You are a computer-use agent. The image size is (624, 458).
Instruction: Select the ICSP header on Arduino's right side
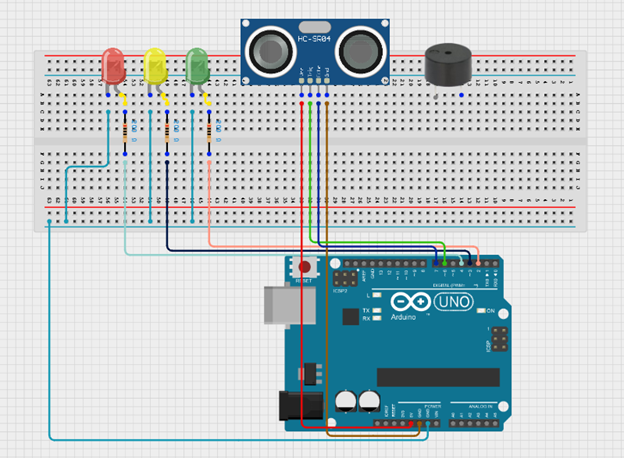pos(500,339)
